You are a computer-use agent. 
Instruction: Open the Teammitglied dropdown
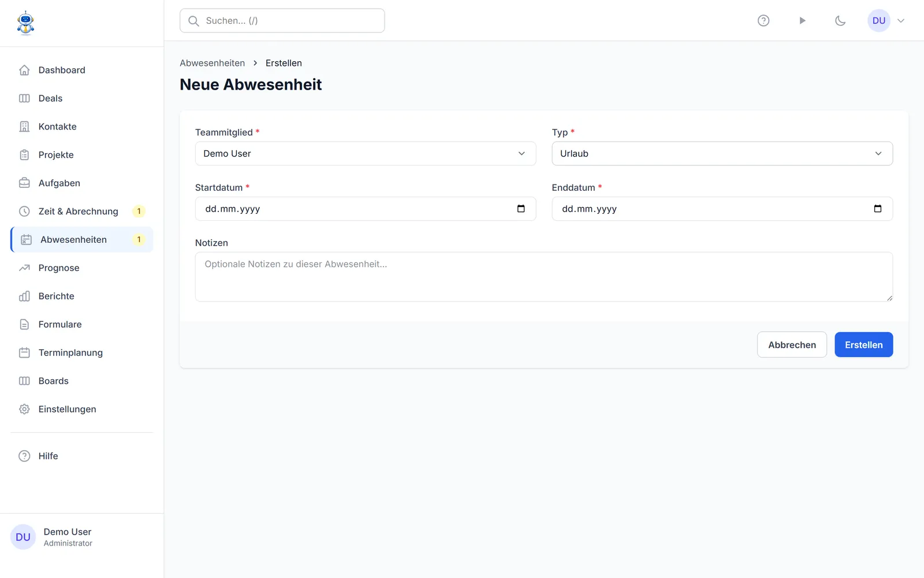pyautogui.click(x=366, y=154)
